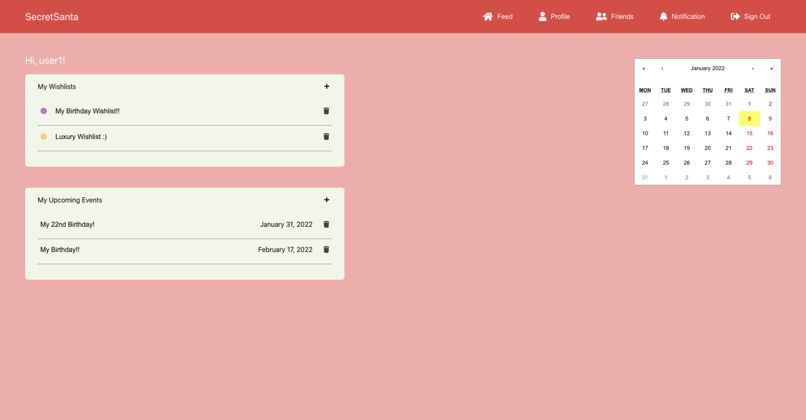Click the February 17, 2022 event date

coord(285,249)
